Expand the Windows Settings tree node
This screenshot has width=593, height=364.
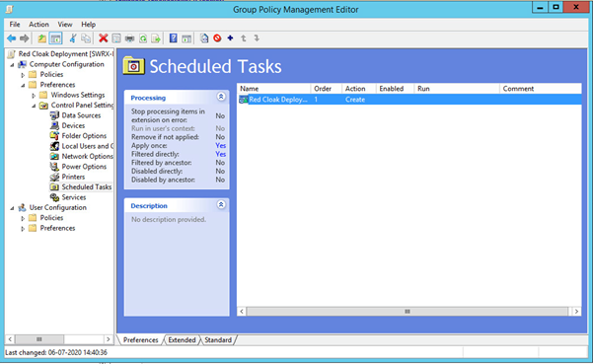coord(34,96)
